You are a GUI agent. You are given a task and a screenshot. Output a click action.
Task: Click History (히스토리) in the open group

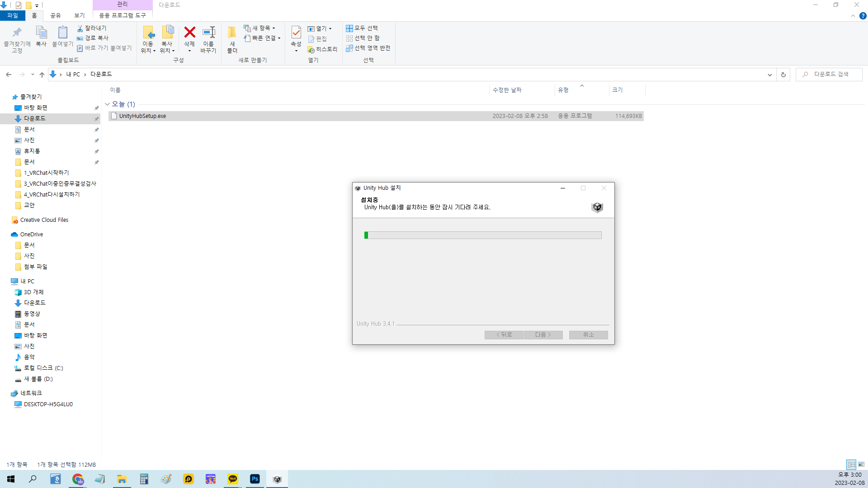[x=322, y=49]
